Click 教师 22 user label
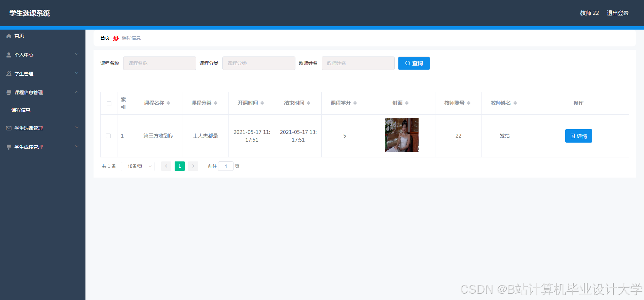The image size is (644, 300). [589, 13]
